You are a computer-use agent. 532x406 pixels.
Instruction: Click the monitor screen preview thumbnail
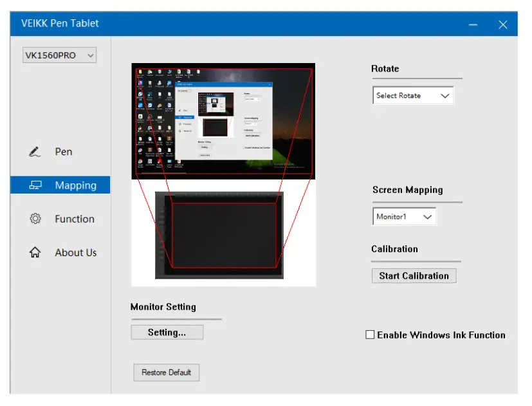(x=223, y=120)
